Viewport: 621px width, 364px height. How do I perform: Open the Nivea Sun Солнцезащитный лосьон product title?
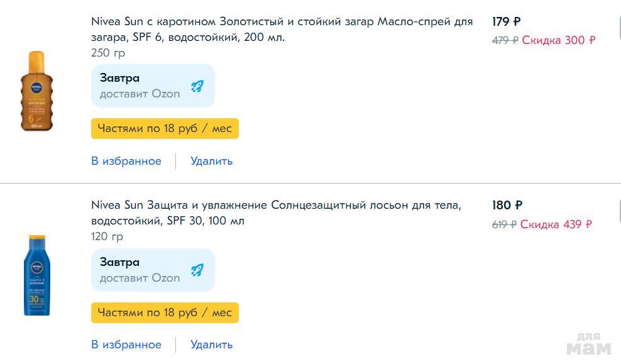[x=276, y=213]
